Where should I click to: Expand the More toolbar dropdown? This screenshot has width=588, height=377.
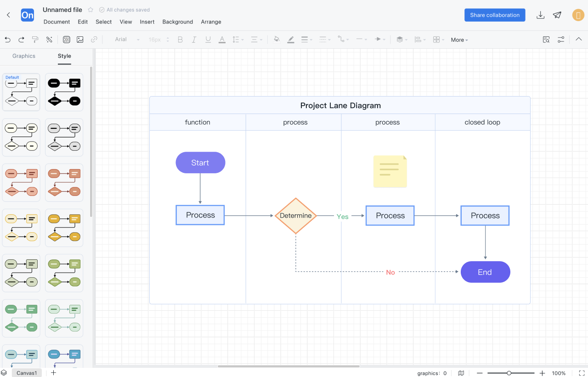[459, 40]
